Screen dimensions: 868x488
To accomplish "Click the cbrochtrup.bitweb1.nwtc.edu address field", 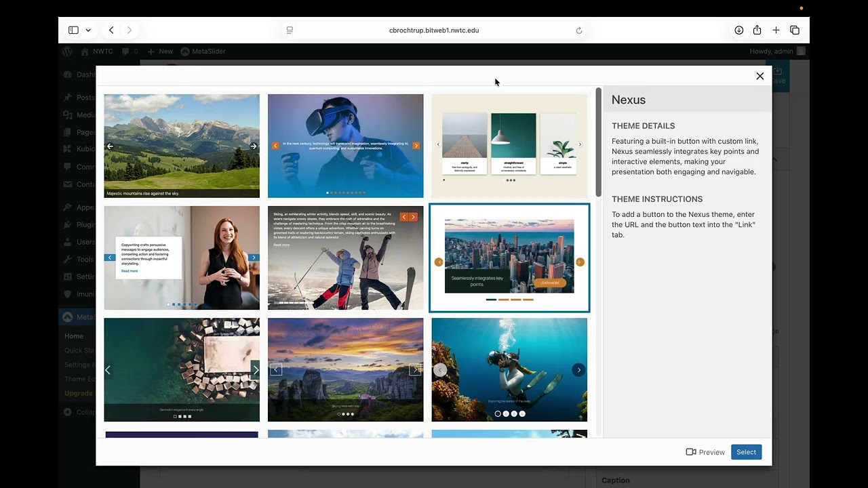I will (x=434, y=30).
